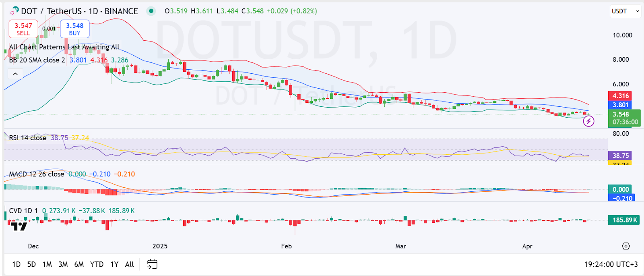Screen dimensions: 644x276
Task: Click the green 3.548 countdown price label
Action: [x=625, y=118]
